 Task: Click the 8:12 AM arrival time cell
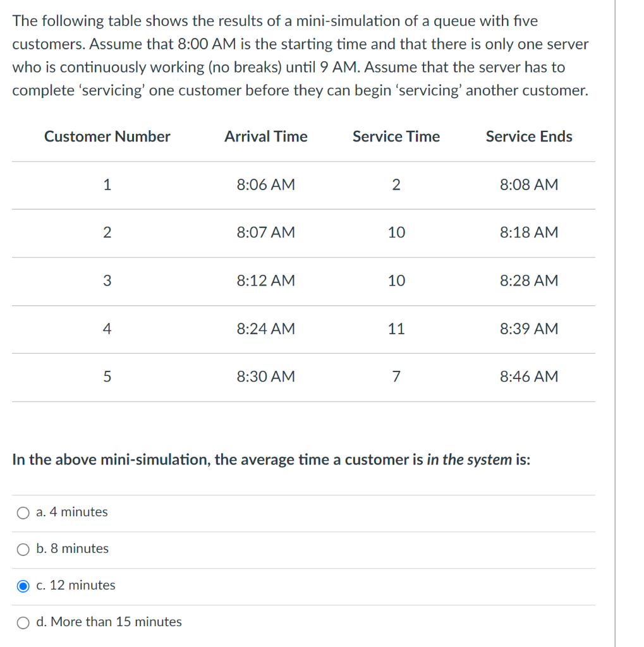tap(265, 281)
